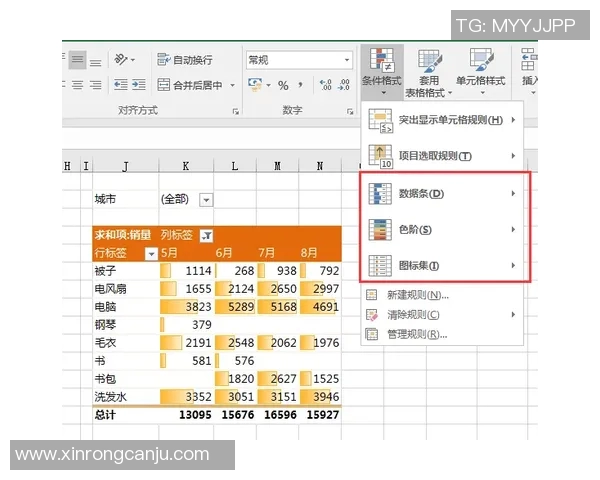600x480 pixels.
Task: Click the increase decimal icon
Action: point(326,85)
